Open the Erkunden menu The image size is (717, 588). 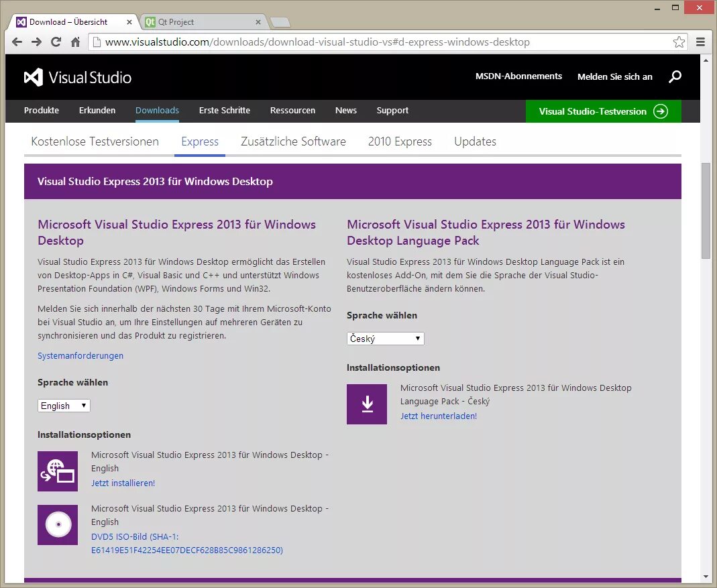click(x=97, y=110)
